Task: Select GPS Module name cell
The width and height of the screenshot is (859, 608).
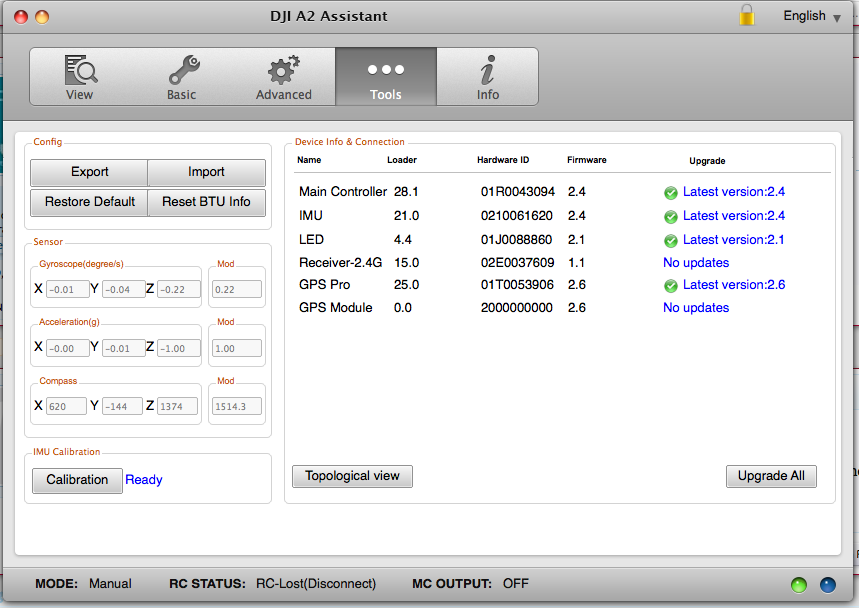Action: [x=335, y=308]
